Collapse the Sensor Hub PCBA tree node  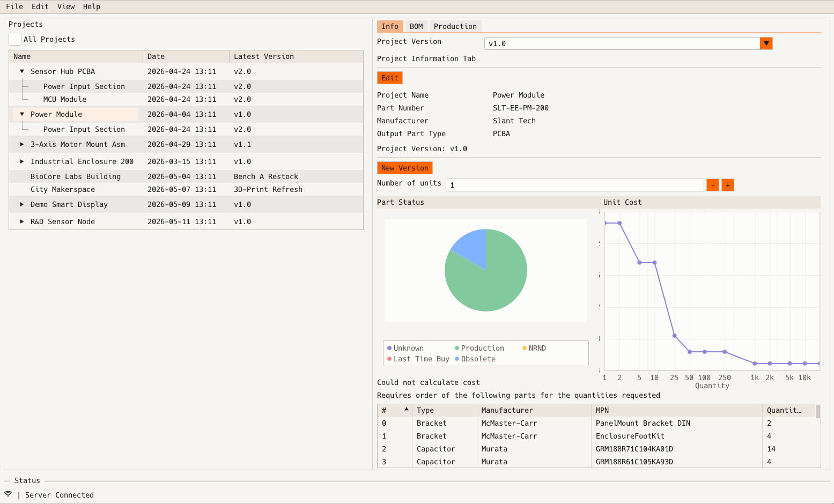click(22, 71)
